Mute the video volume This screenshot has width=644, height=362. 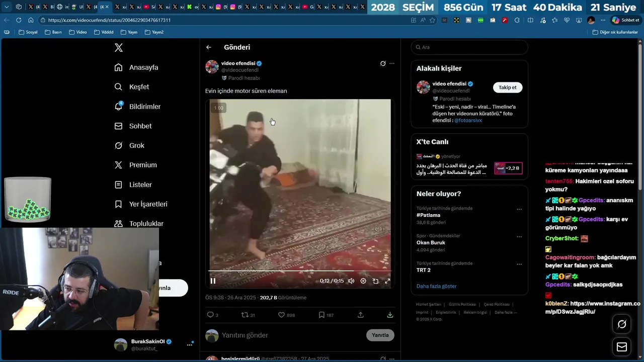click(351, 281)
